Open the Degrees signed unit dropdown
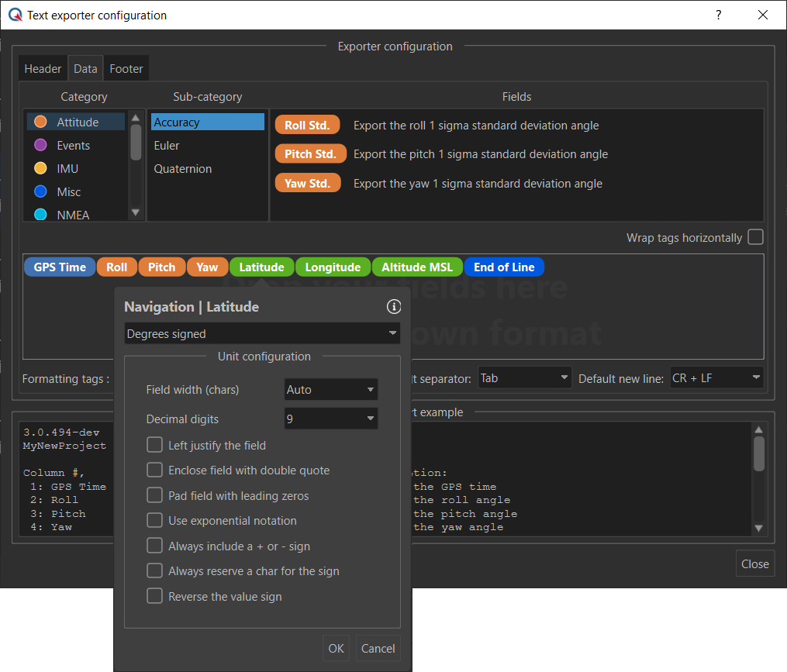787x672 pixels. (x=262, y=334)
